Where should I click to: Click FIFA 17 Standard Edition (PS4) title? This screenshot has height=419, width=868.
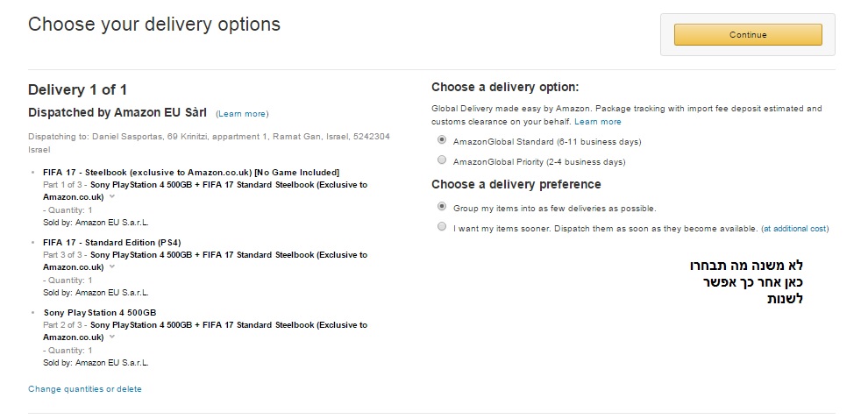[112, 242]
